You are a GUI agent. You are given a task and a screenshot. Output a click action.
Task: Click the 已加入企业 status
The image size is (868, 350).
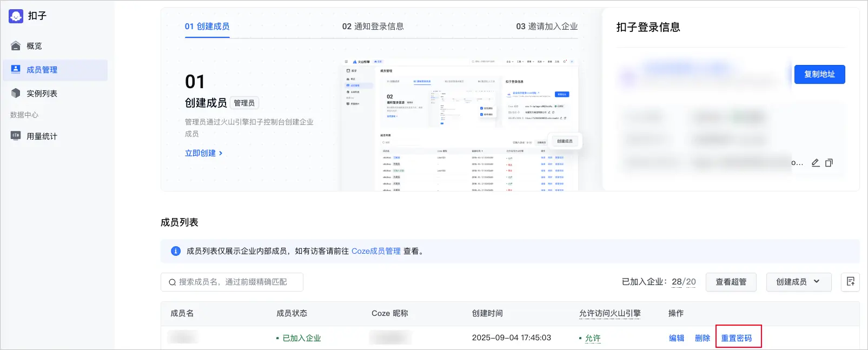click(302, 338)
